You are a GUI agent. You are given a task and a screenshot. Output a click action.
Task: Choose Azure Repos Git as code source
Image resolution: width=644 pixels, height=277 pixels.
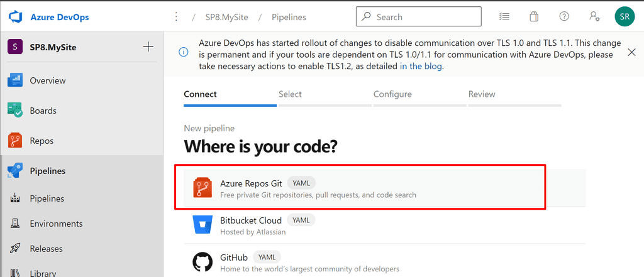point(384,188)
